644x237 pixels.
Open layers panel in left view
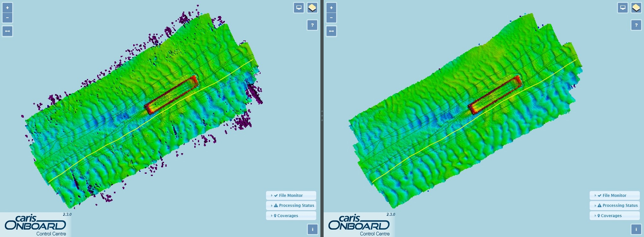[x=312, y=8]
